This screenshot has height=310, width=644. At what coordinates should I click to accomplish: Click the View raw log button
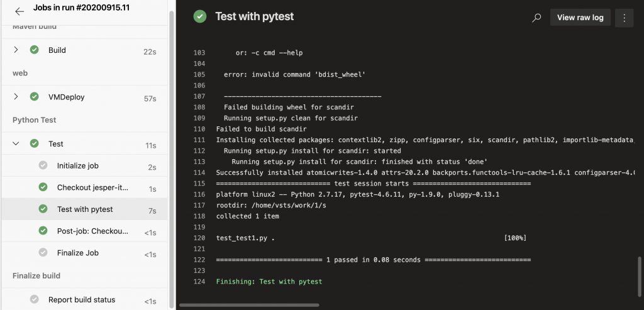click(x=580, y=18)
